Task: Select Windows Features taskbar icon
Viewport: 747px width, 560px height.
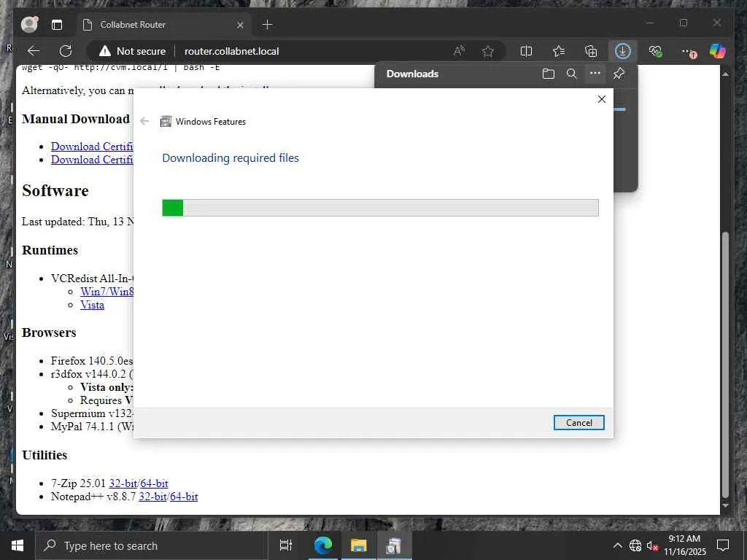Action: click(395, 545)
